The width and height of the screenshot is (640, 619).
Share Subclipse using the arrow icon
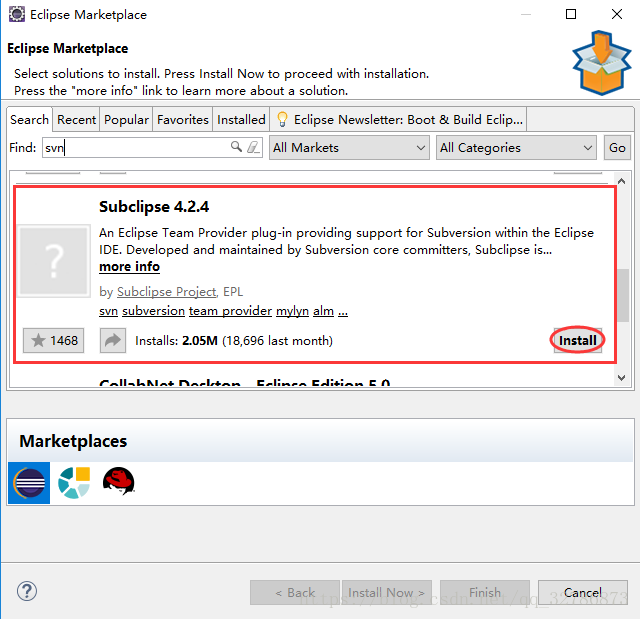pyautogui.click(x=113, y=340)
